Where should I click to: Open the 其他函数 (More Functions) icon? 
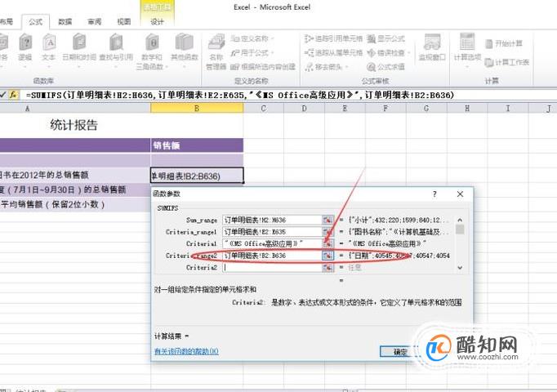[184, 47]
